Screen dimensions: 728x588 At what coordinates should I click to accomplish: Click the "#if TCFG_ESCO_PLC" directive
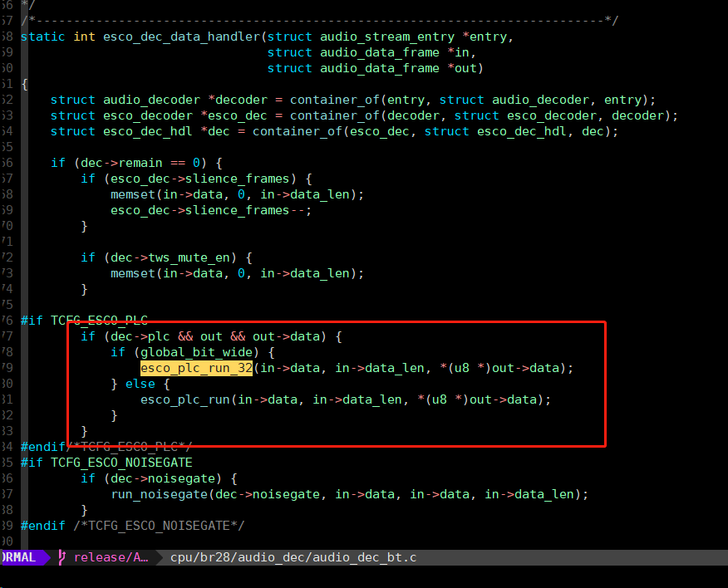coord(84,321)
